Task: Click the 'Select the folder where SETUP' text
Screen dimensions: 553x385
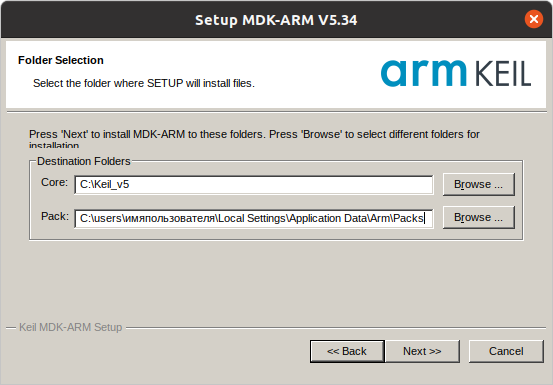Action: [x=144, y=84]
